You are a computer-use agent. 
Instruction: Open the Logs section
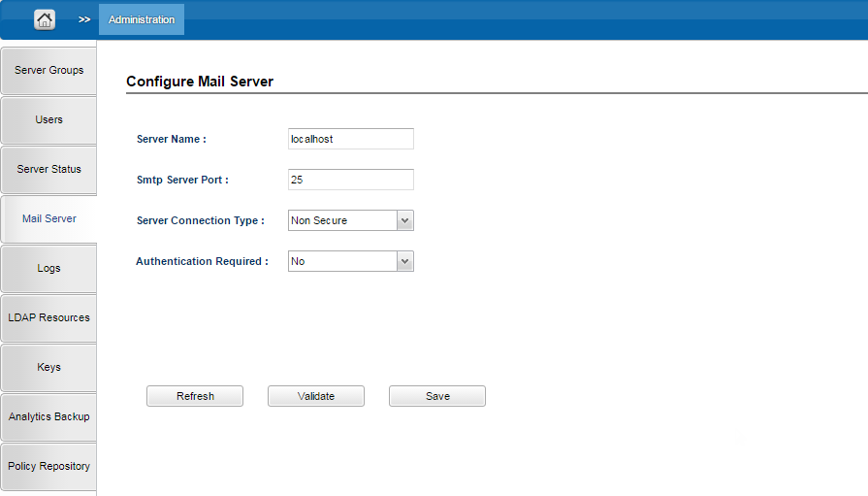48,268
